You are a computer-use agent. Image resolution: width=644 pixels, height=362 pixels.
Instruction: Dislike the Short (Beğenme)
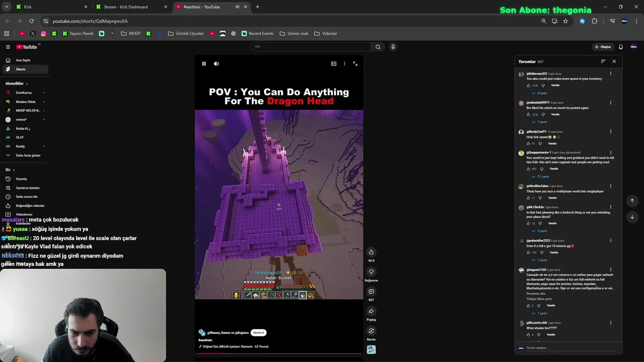[371, 272]
